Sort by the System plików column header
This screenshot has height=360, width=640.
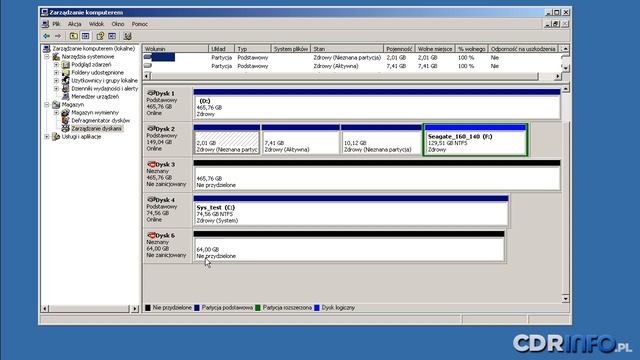pyautogui.click(x=291, y=49)
